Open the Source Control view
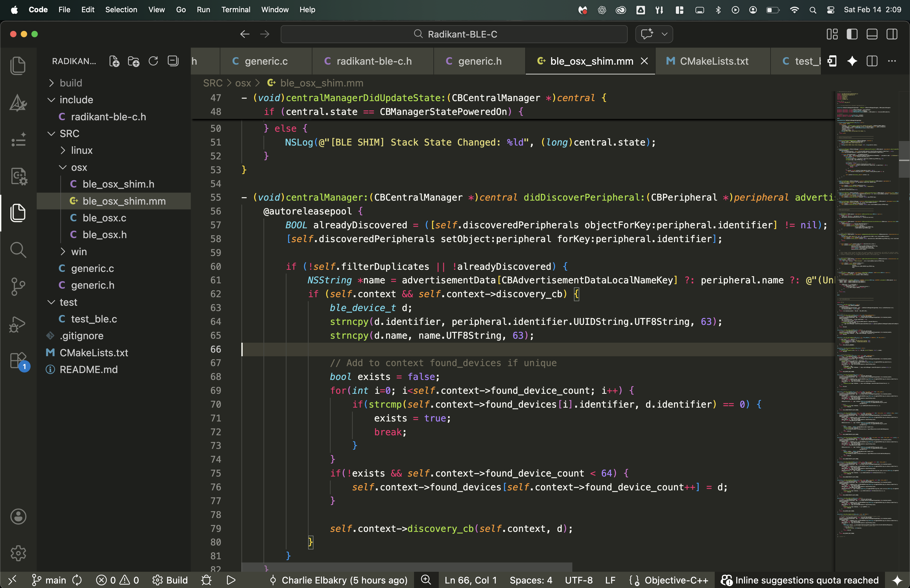This screenshot has width=910, height=588. pyautogui.click(x=18, y=287)
